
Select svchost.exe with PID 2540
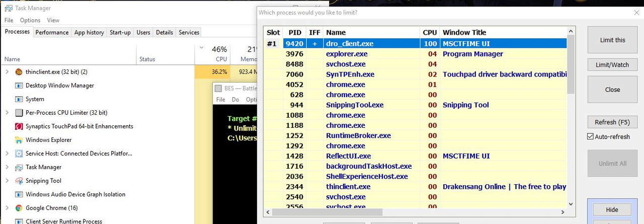click(416, 197)
